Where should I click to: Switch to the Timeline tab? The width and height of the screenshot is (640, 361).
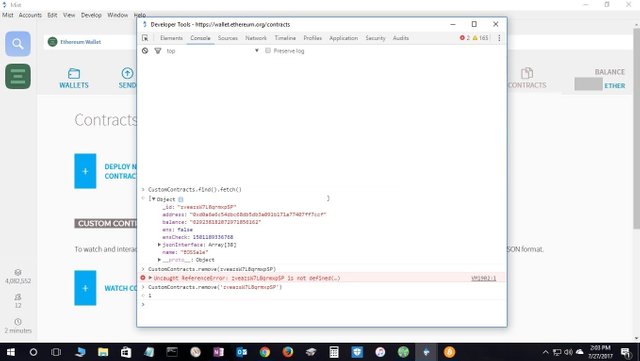point(285,38)
